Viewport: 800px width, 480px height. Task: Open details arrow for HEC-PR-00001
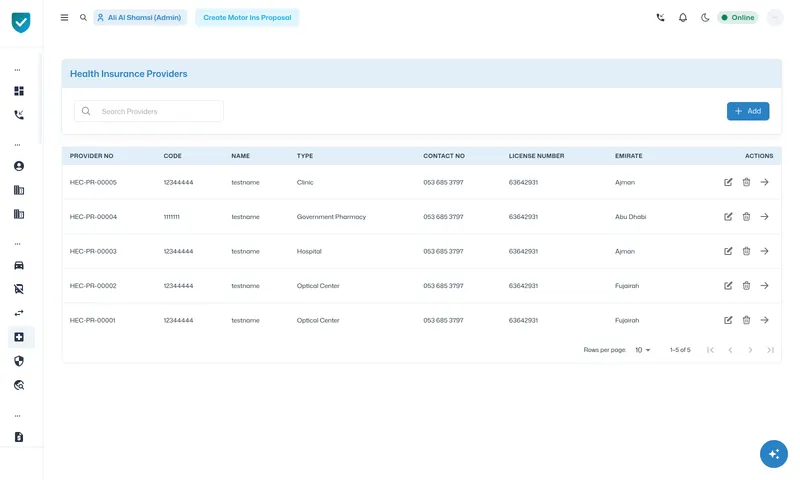point(764,320)
